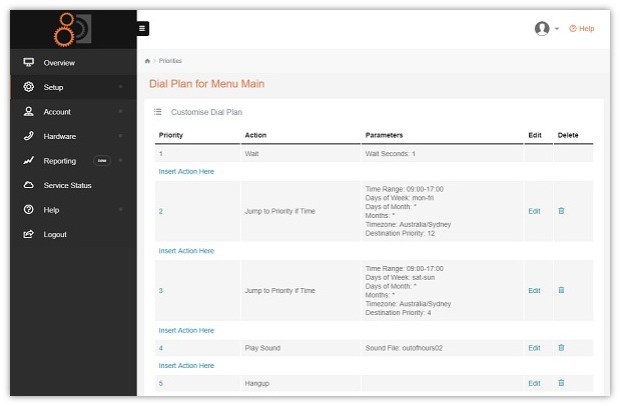Open Overview from the sidebar
The height and width of the screenshot is (406, 620).
point(59,63)
